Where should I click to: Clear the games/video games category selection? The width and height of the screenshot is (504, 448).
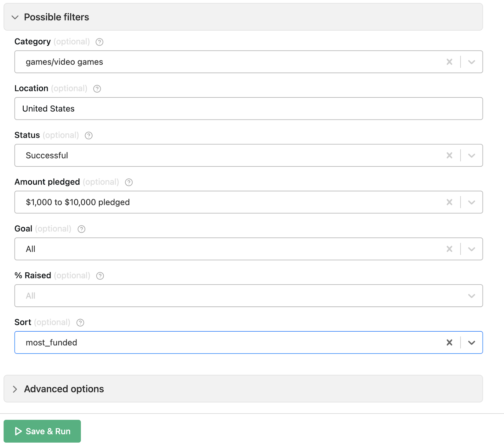(449, 62)
